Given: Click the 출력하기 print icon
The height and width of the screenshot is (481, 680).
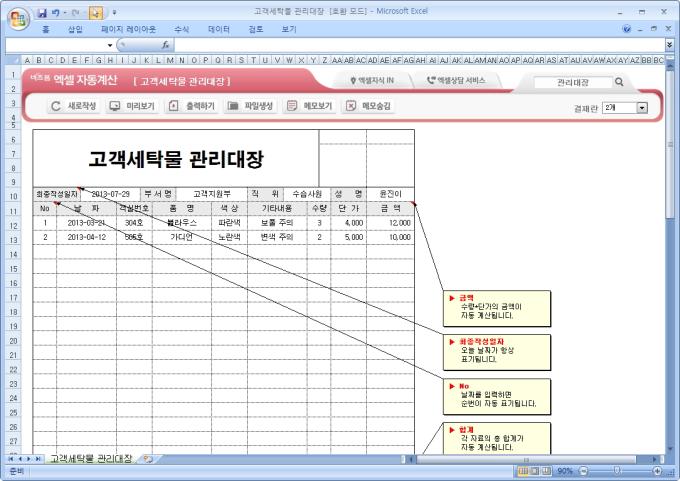Looking at the screenshot, I should 174,106.
